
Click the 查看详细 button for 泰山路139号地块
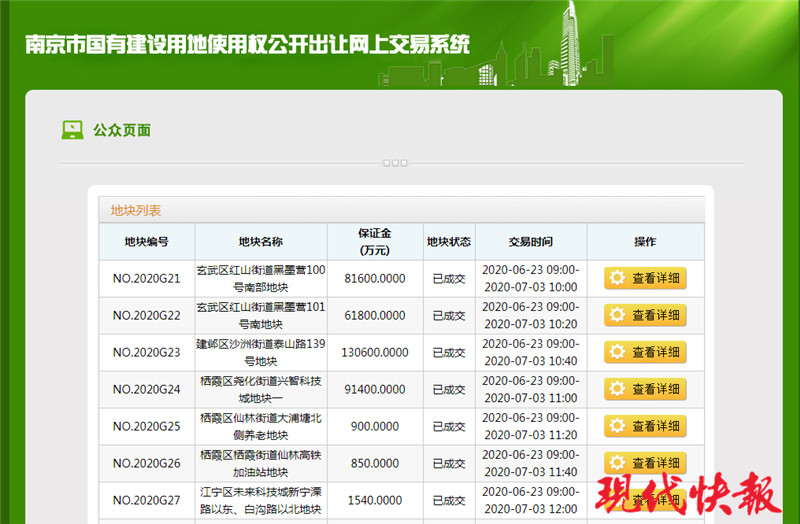[x=645, y=352]
